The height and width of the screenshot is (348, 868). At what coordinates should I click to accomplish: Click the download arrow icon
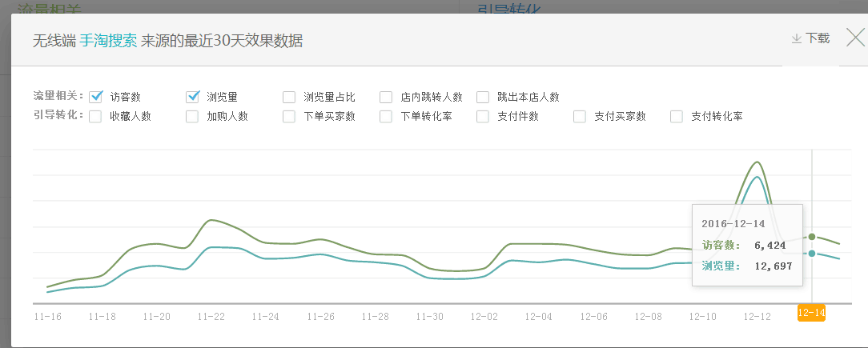797,38
